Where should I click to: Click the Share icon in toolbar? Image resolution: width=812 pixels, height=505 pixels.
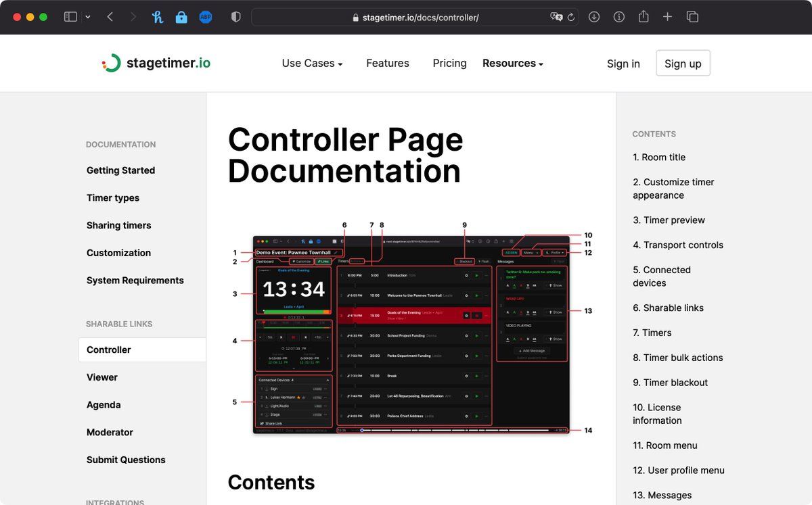point(644,17)
